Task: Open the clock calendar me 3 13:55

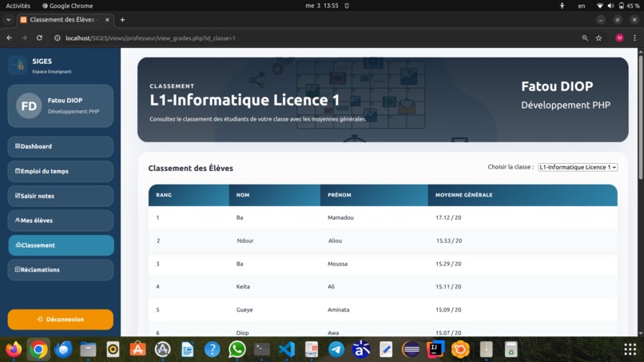Action: (x=321, y=6)
